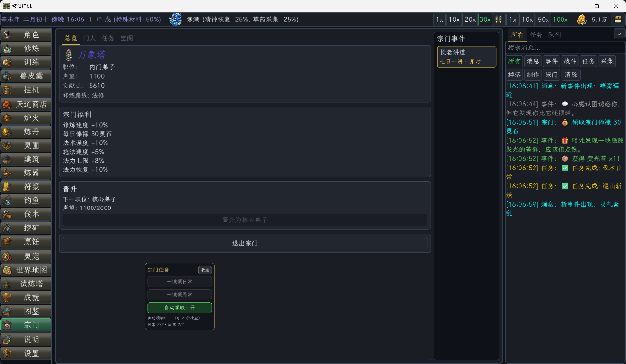Set first speed group to 30x
The width and height of the screenshot is (626, 364).
point(485,20)
